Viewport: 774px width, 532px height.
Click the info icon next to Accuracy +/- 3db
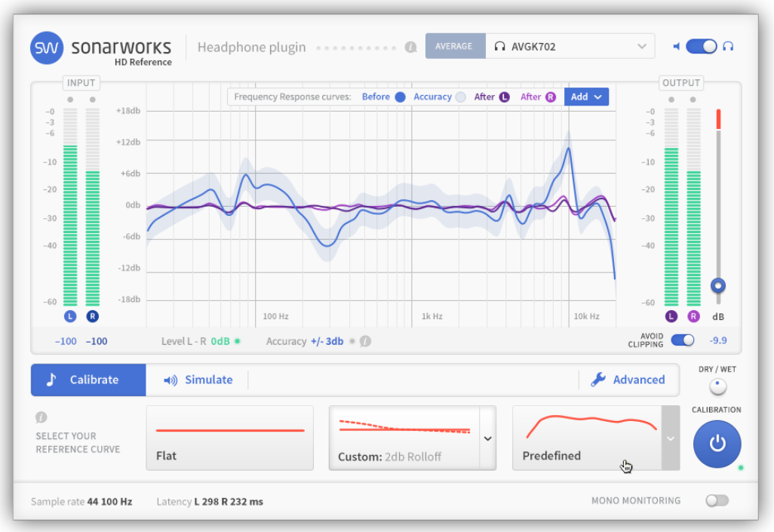click(x=365, y=341)
